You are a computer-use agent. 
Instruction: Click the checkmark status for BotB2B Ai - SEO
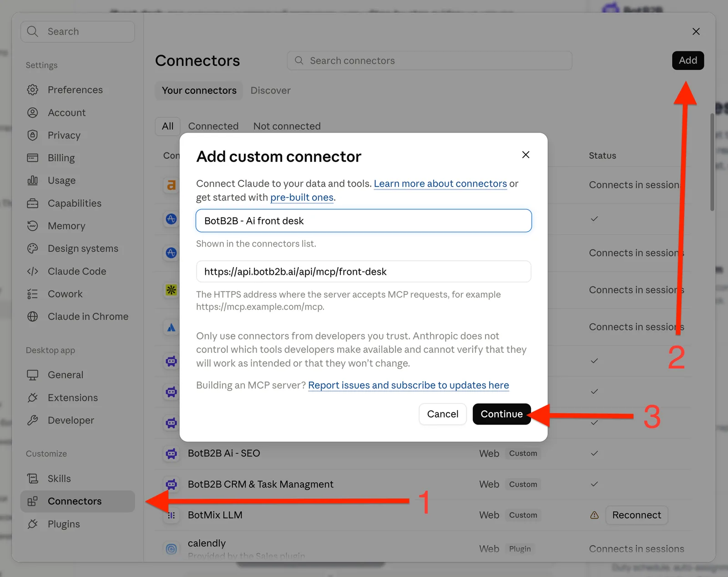click(x=594, y=453)
